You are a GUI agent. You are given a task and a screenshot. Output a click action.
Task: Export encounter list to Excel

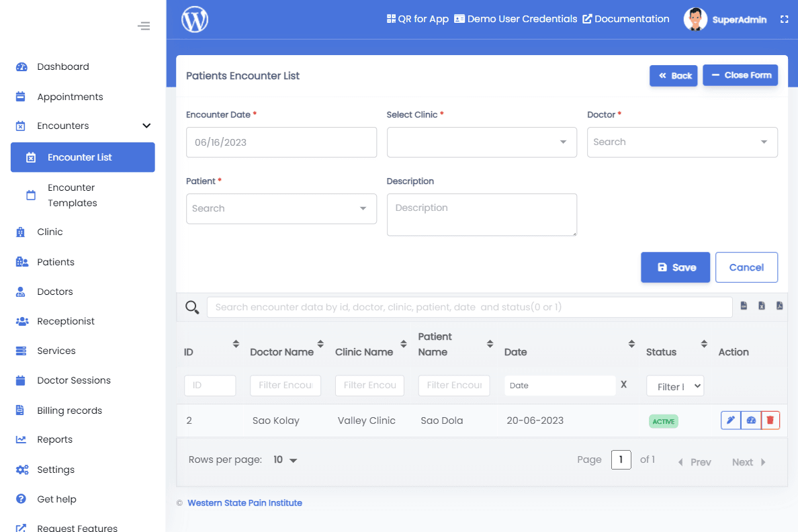762,305
